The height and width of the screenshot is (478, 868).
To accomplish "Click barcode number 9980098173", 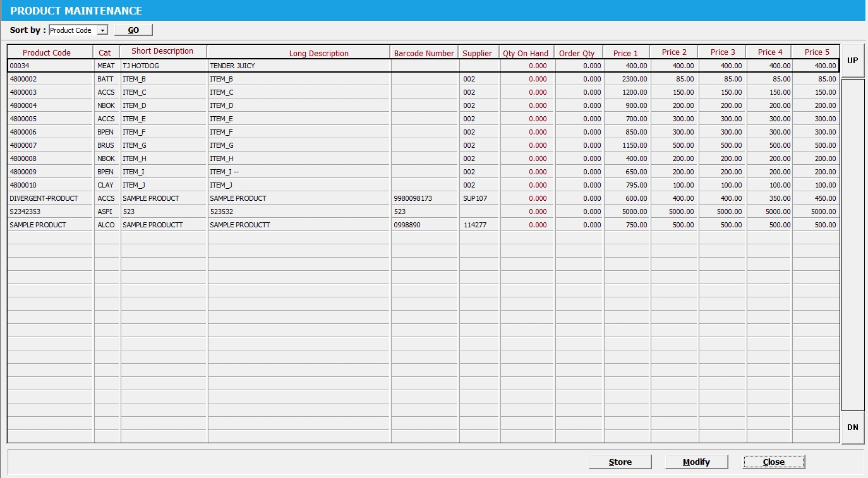I will 425,198.
